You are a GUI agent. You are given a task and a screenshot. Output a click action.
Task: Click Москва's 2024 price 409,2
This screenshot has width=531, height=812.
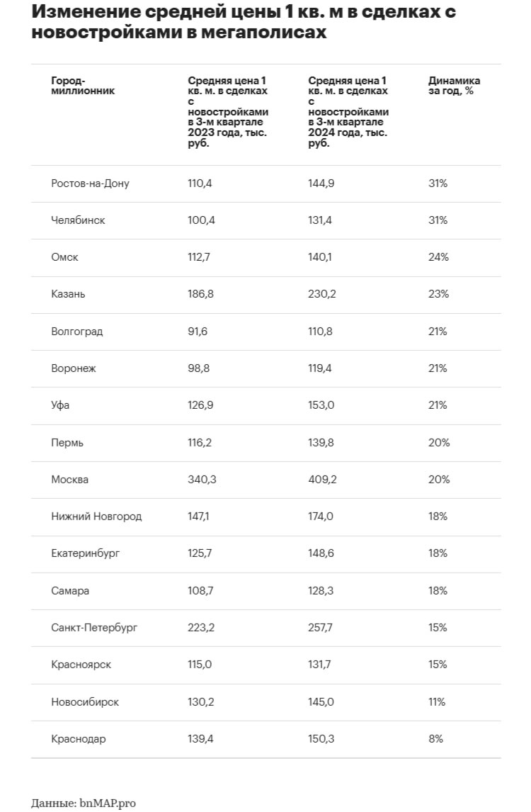[322, 480]
